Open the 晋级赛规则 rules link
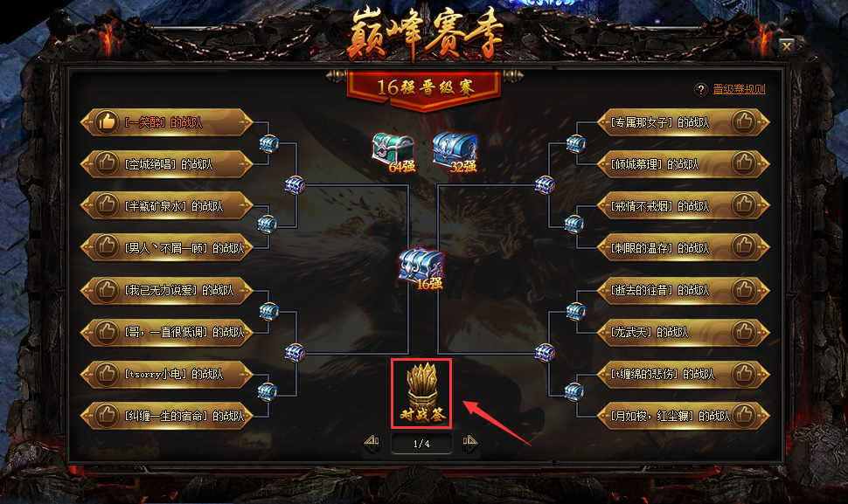 [740, 89]
